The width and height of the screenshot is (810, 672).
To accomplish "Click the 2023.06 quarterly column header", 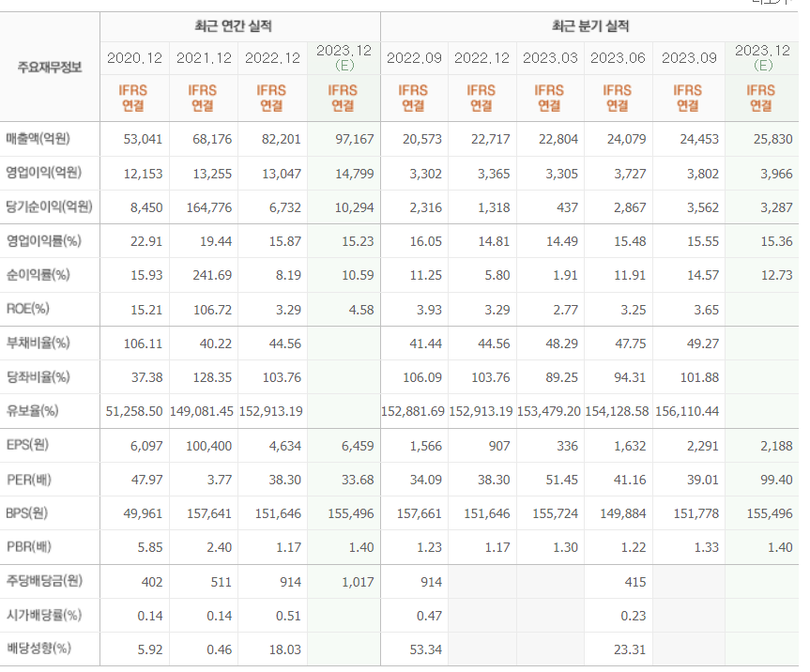I will pos(618,58).
